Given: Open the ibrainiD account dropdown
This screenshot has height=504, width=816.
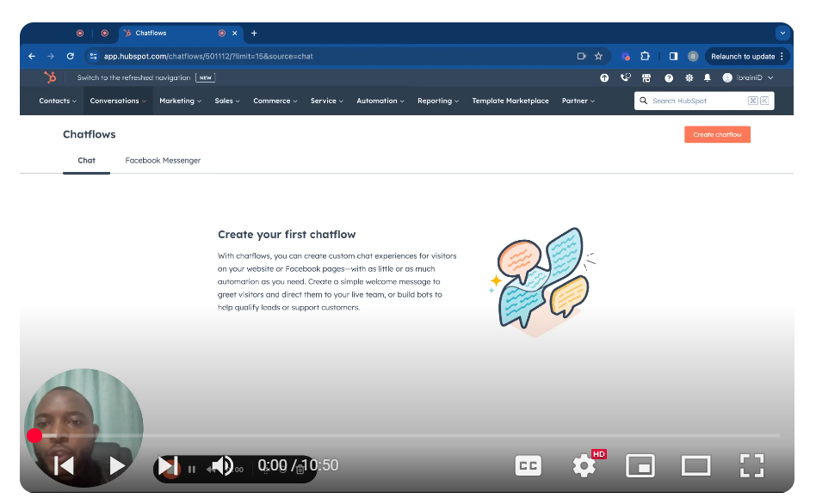Looking at the screenshot, I should 748,78.
